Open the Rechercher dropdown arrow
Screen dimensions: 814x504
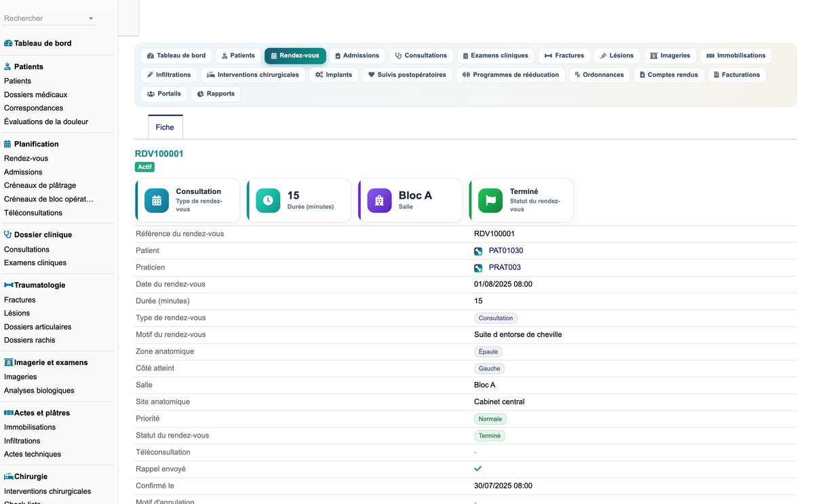tap(91, 18)
